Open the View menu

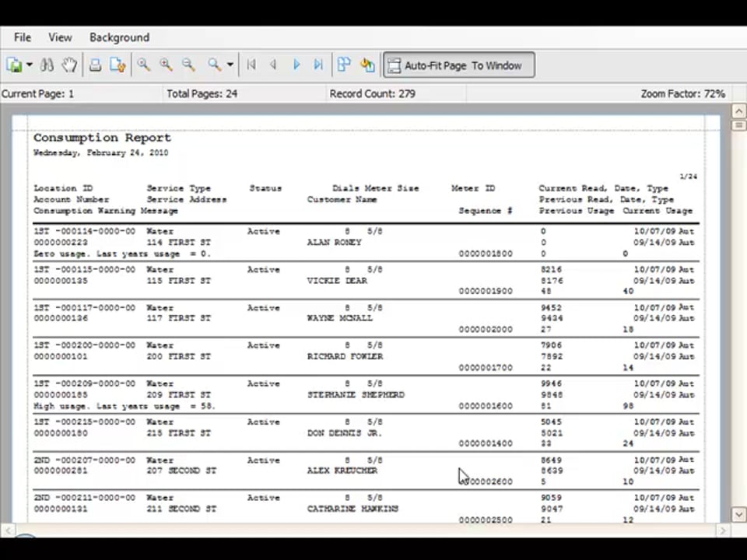click(x=60, y=37)
